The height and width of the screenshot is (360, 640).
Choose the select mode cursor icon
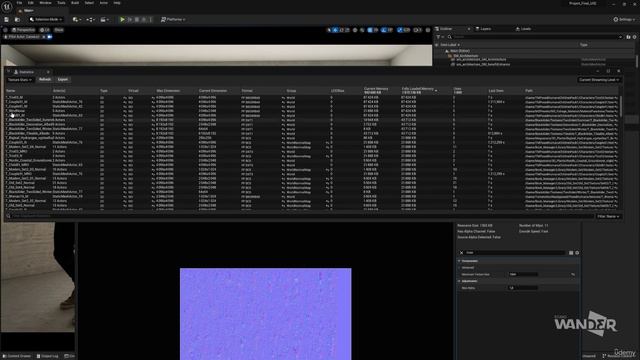[x=329, y=30]
